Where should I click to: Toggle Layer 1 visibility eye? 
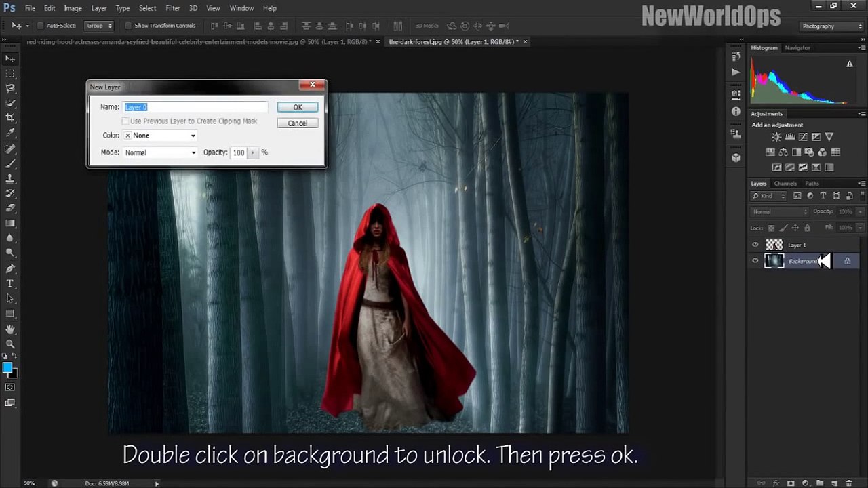click(755, 245)
